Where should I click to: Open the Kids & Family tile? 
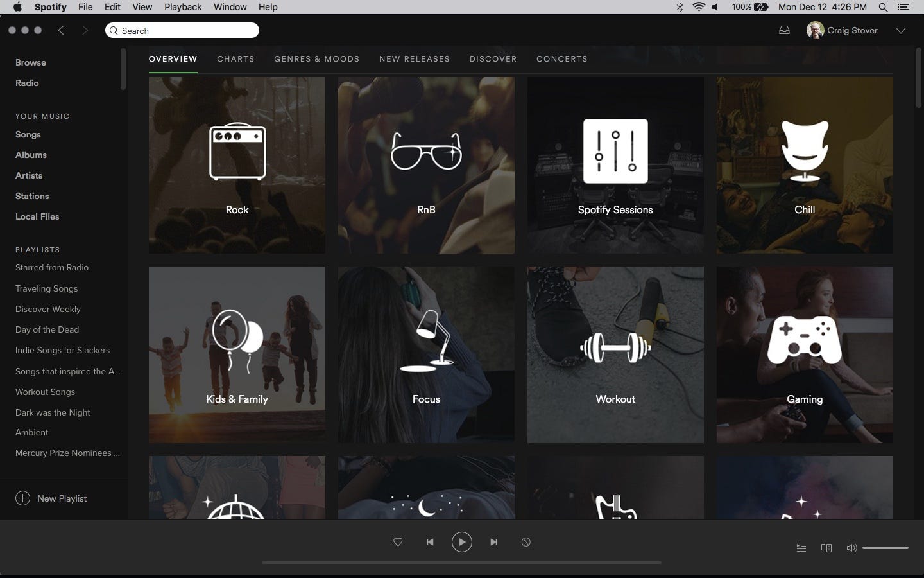pyautogui.click(x=237, y=355)
